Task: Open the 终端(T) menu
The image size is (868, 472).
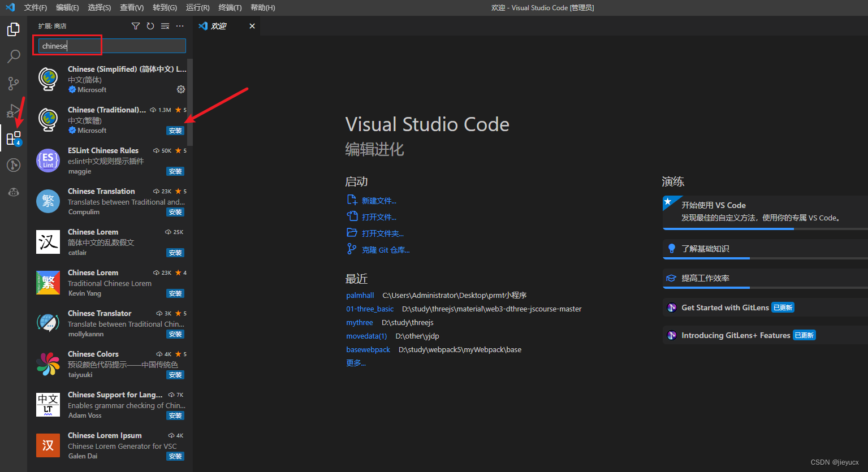Action: [230, 7]
